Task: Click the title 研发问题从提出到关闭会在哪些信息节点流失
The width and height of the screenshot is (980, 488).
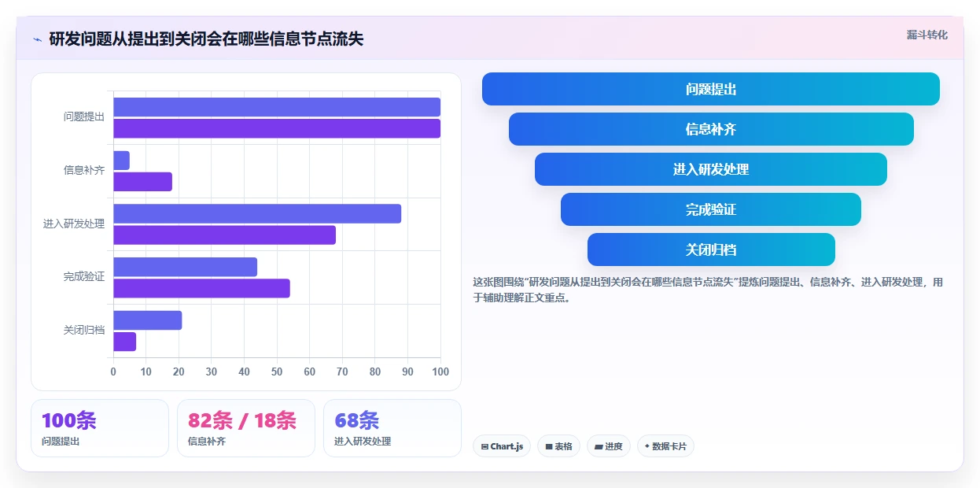Action: (206, 39)
